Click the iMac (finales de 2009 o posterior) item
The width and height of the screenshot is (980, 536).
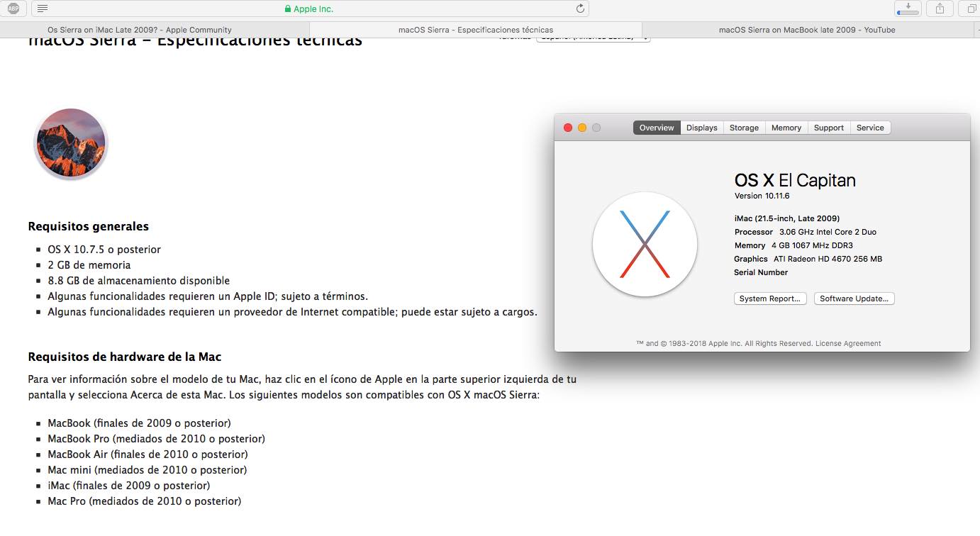coord(129,486)
